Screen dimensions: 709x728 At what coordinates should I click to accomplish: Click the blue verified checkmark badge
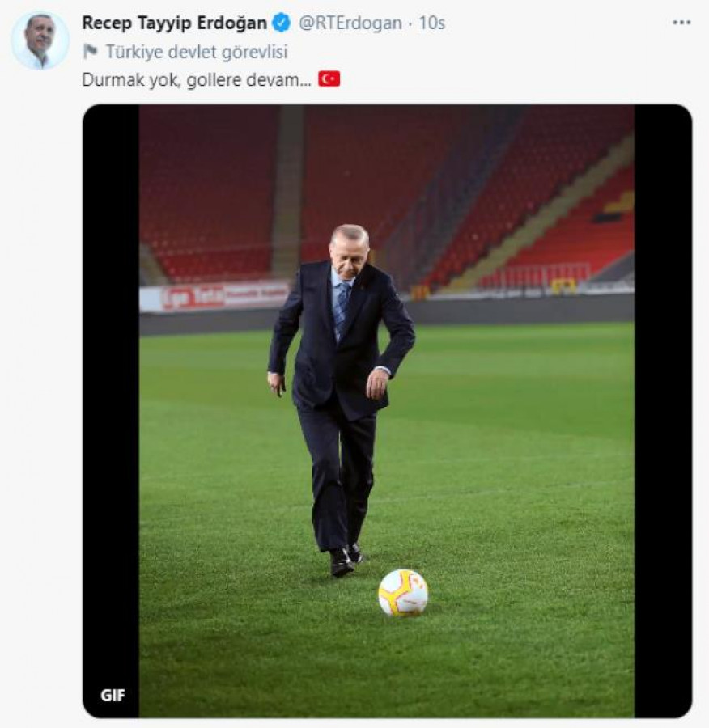point(282,23)
